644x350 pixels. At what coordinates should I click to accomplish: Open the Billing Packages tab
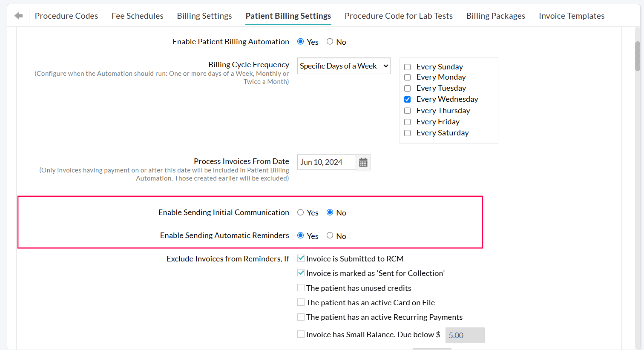(495, 16)
